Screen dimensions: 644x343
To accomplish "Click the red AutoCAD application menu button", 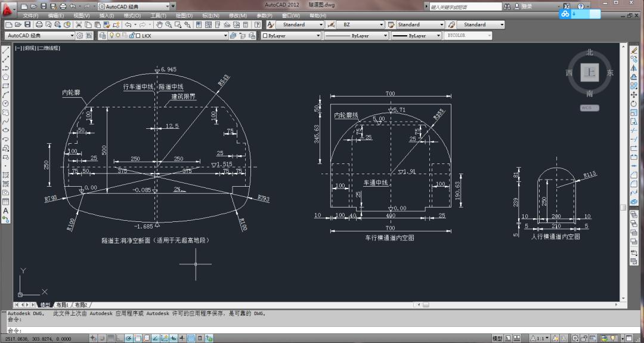I will (7, 8).
